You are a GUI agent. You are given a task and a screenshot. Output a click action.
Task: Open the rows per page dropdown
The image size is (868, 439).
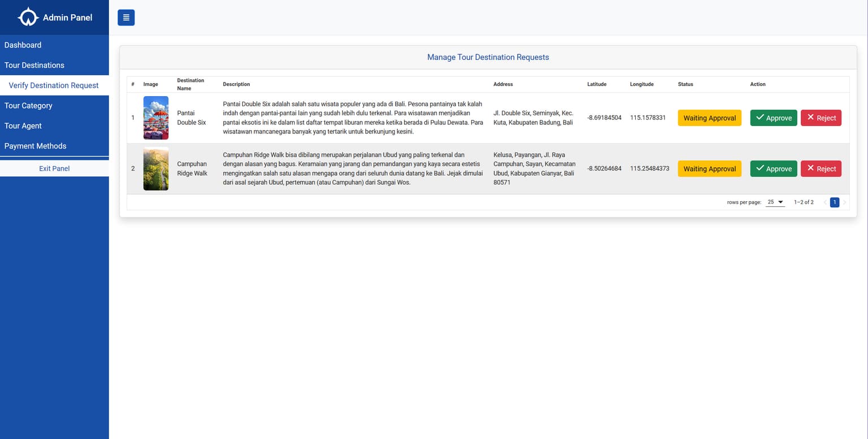click(x=775, y=202)
